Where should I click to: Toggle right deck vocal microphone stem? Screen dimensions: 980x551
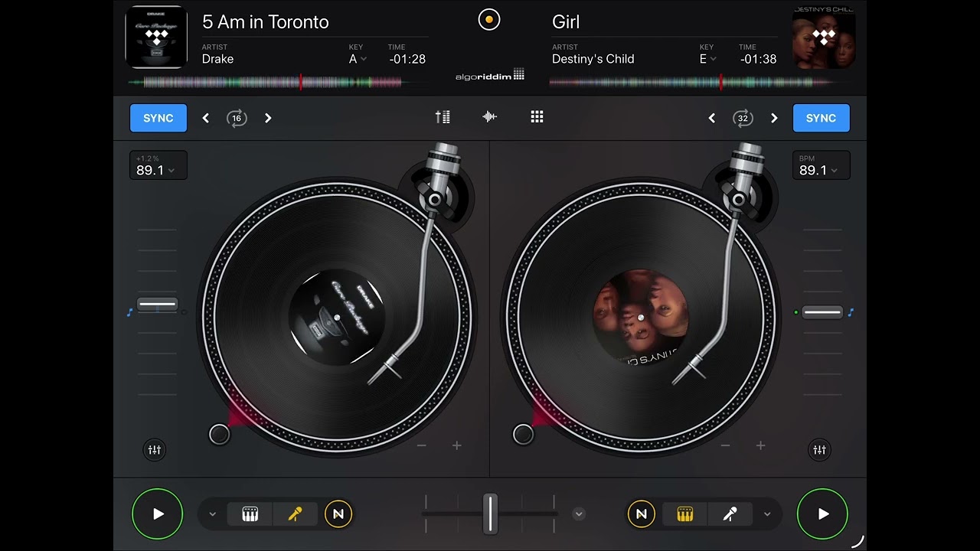coord(730,514)
